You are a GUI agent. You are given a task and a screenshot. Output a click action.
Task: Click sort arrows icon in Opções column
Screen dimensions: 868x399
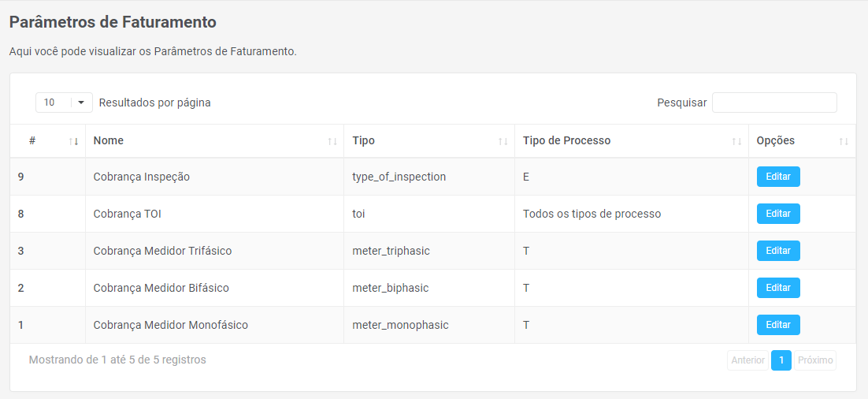pos(844,141)
